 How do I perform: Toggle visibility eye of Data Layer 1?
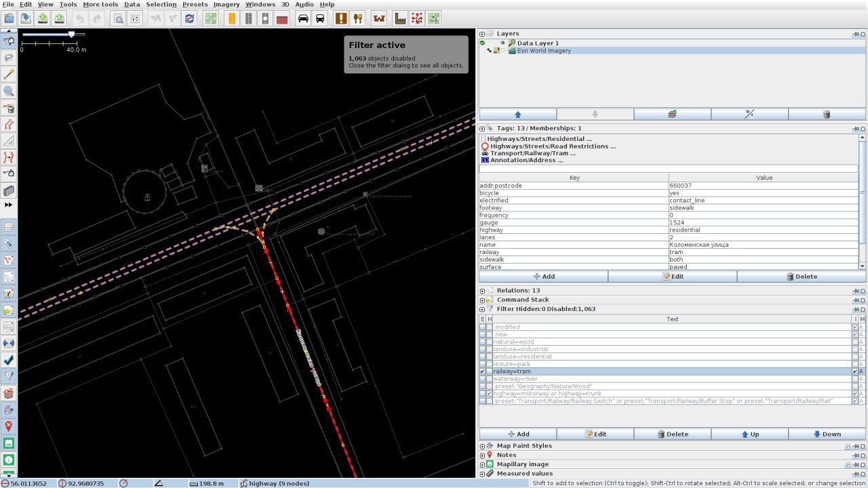pos(502,43)
